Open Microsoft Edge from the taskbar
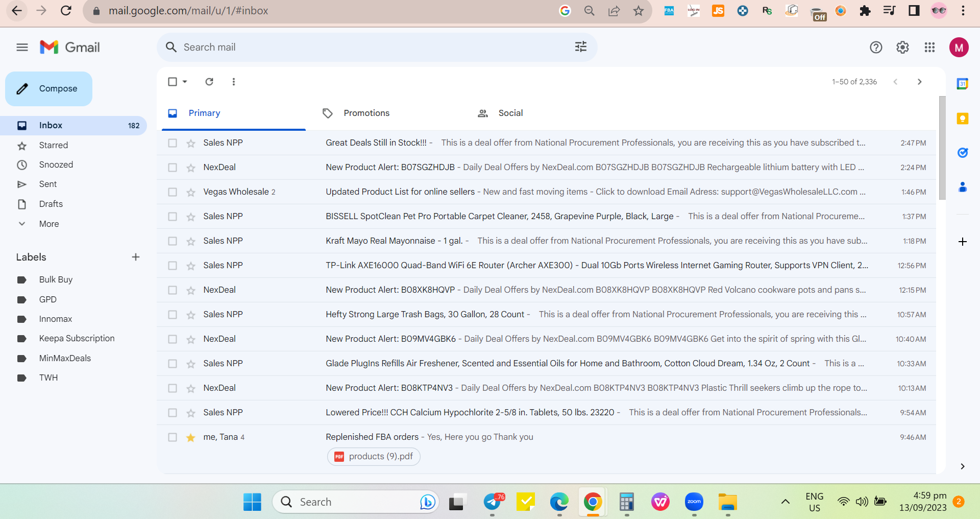Image resolution: width=980 pixels, height=519 pixels. click(559, 502)
